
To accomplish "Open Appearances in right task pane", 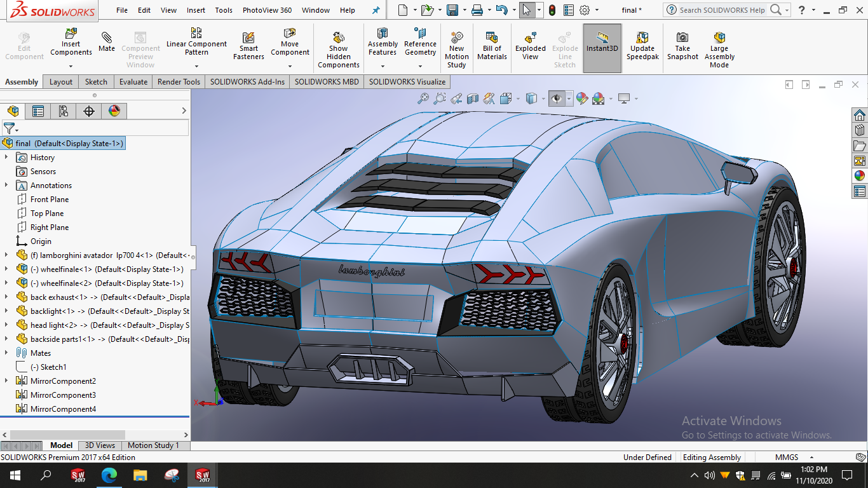I will (859, 176).
